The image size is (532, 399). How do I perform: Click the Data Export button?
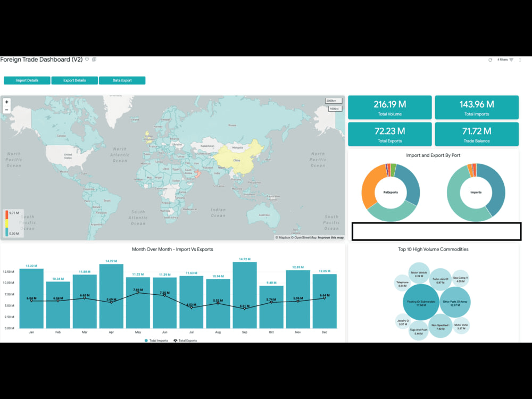(122, 80)
